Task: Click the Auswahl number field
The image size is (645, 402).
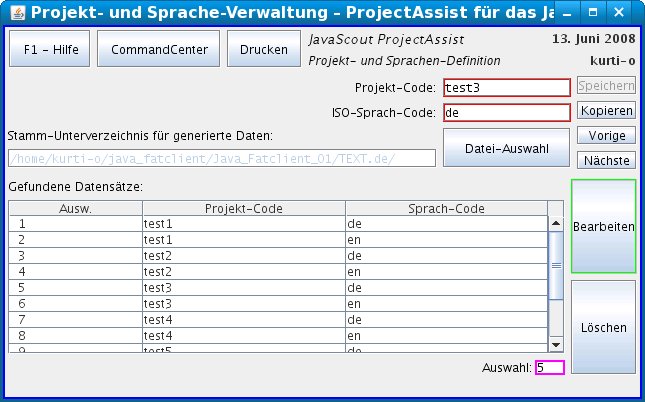Action: click(549, 367)
